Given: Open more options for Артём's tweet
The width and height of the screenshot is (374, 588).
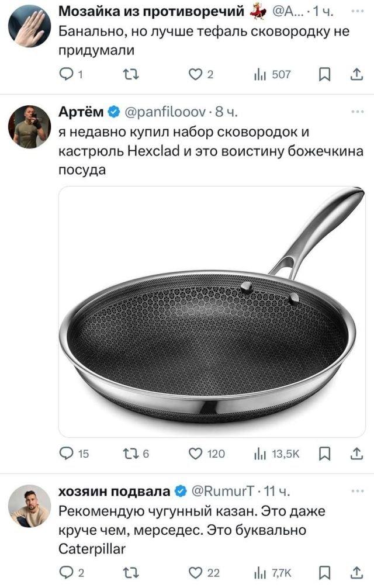Looking at the screenshot, I should [x=358, y=112].
